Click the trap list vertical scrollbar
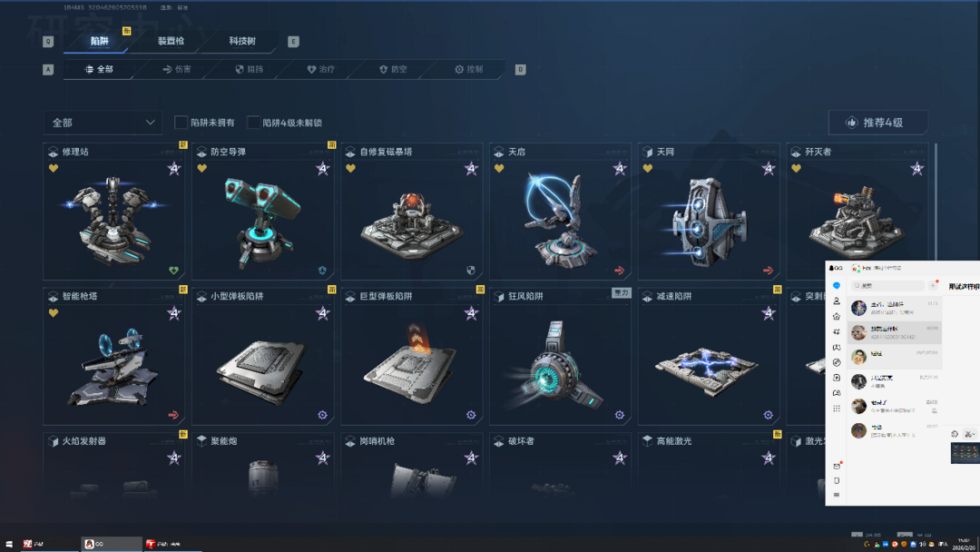Viewport: 980px width, 552px height. (x=936, y=200)
